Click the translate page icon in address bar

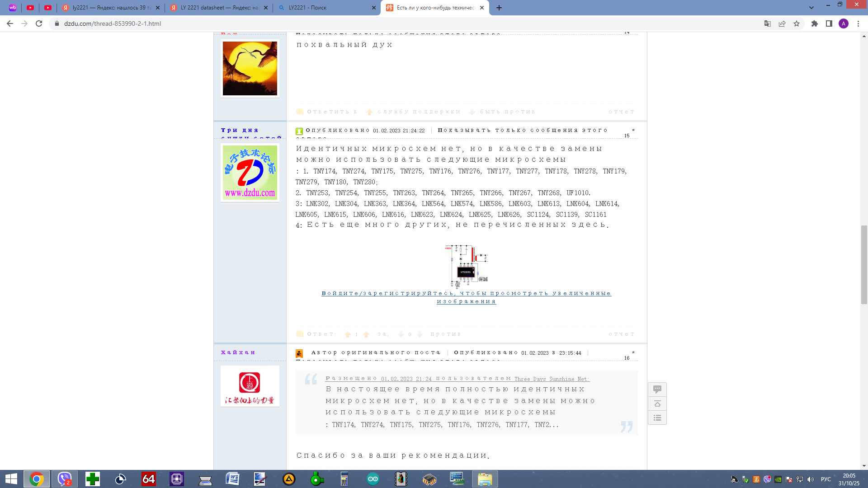[767, 23]
